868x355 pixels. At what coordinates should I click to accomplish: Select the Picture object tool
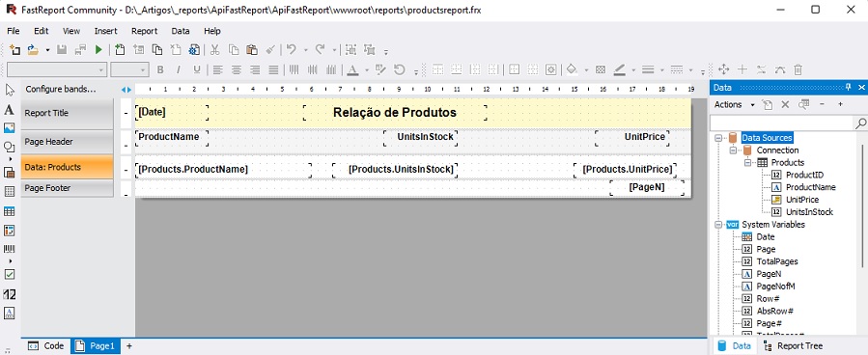pyautogui.click(x=9, y=128)
